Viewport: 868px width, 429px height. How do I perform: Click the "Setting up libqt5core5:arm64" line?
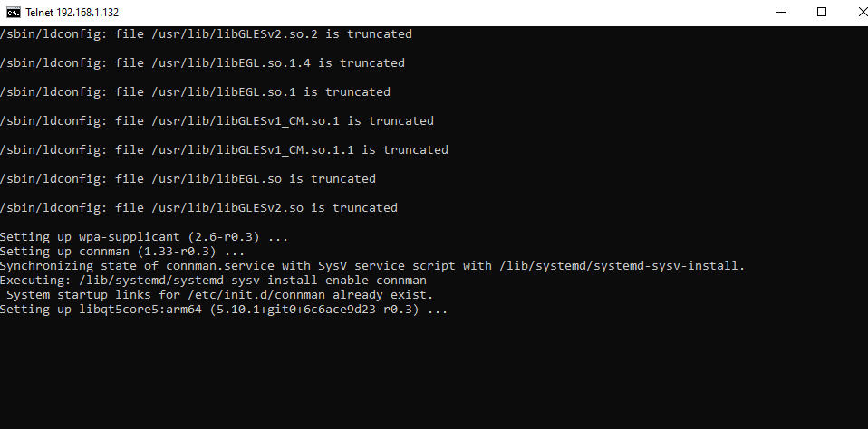[x=224, y=310]
